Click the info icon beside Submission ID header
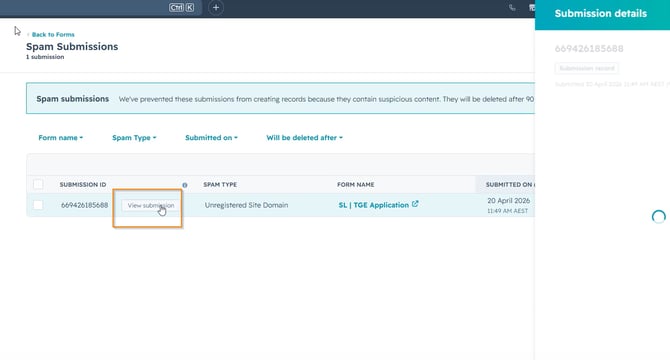The width and height of the screenshot is (670, 360). [x=185, y=185]
